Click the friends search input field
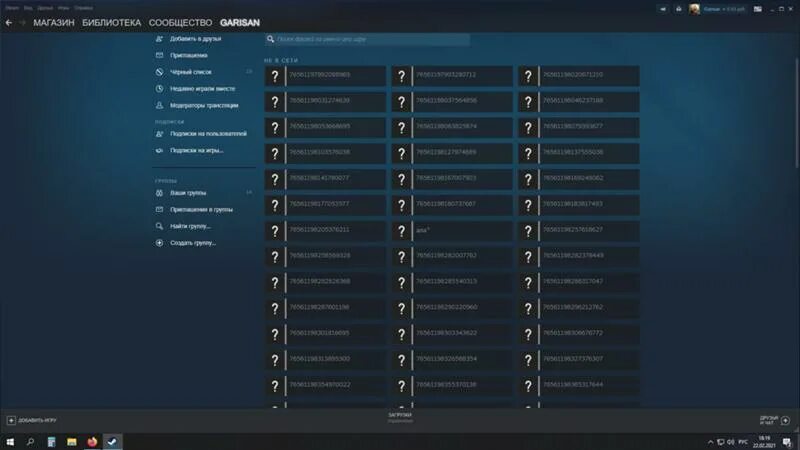This screenshot has height=450, width=800. pyautogui.click(x=367, y=39)
